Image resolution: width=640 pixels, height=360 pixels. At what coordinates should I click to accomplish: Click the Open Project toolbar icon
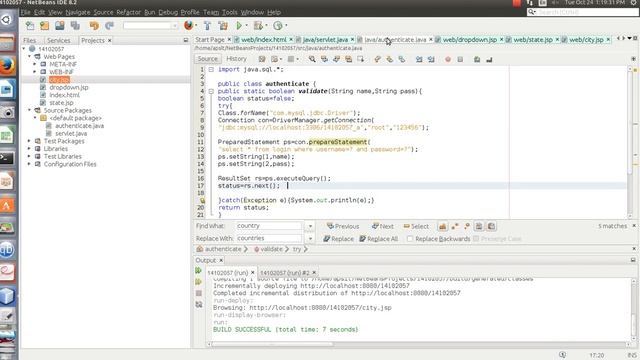(60, 26)
